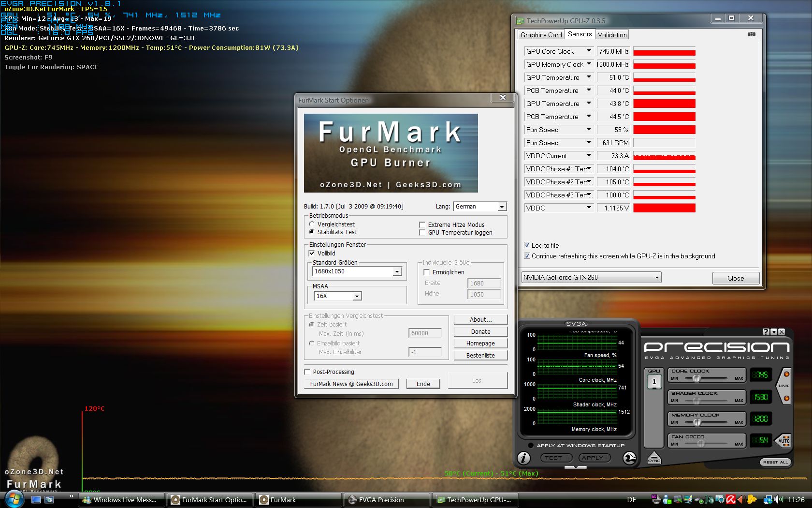Toggle the Vollbild checkbox
This screenshot has width=812, height=508.
(312, 253)
